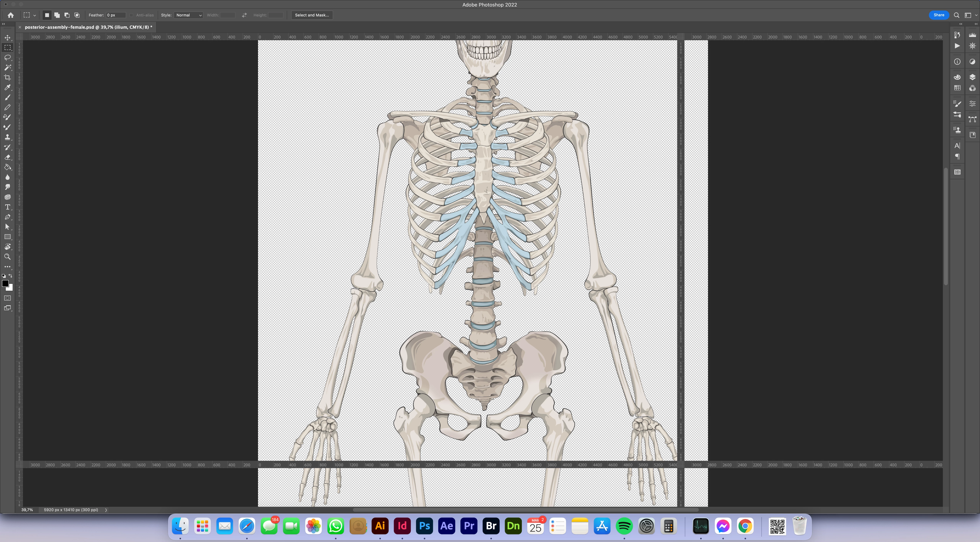Click the blue Share button

tap(938, 15)
